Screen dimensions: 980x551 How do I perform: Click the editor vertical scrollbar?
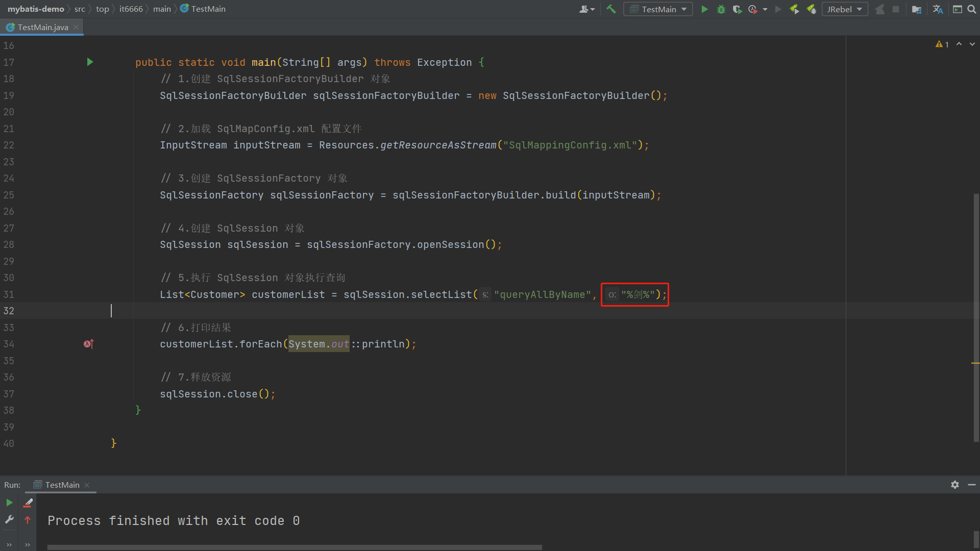[976, 317]
